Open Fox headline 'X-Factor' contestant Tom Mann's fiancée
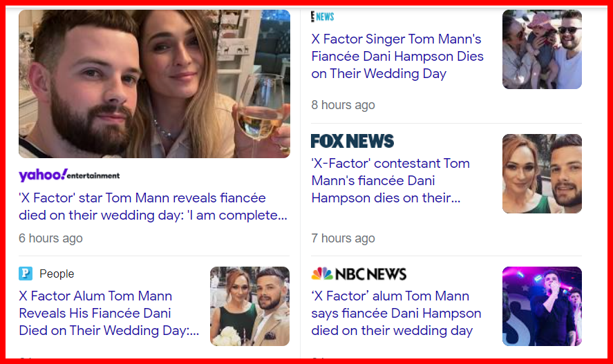 point(390,181)
